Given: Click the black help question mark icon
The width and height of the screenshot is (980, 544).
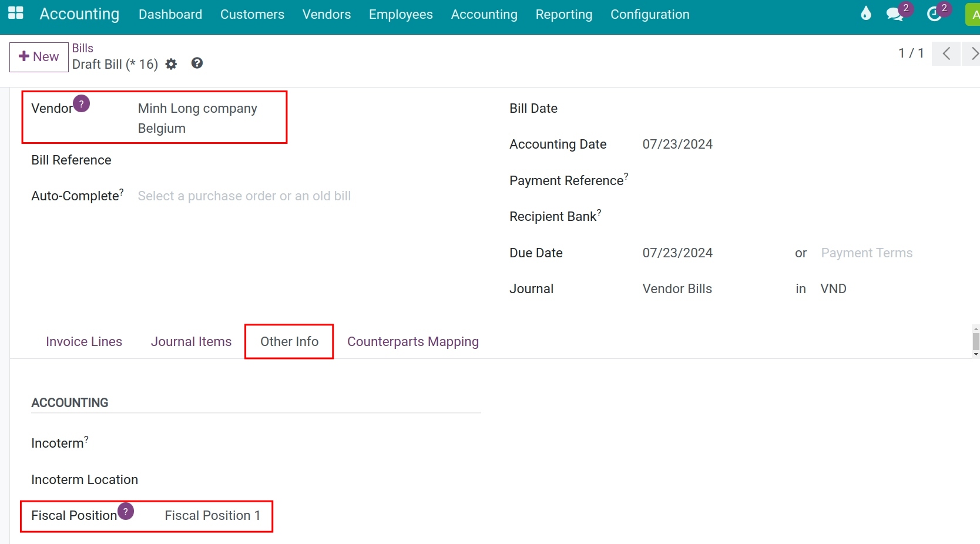Looking at the screenshot, I should coord(197,63).
